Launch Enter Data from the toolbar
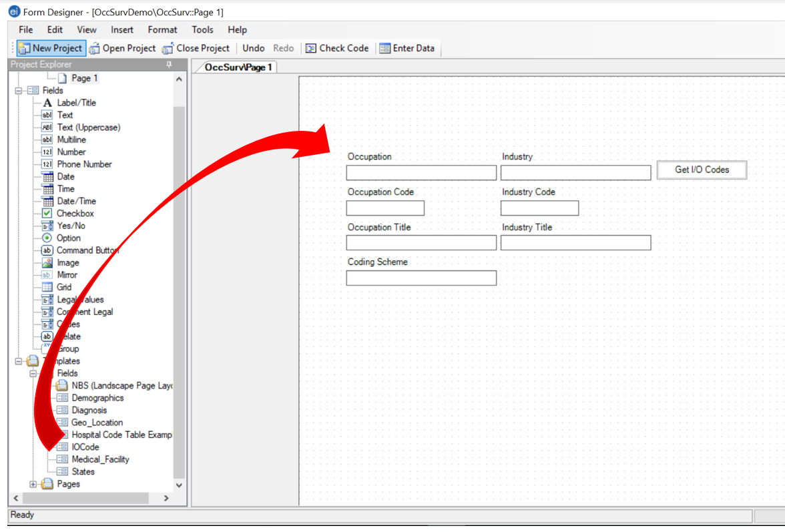785x532 pixels. 407,48
